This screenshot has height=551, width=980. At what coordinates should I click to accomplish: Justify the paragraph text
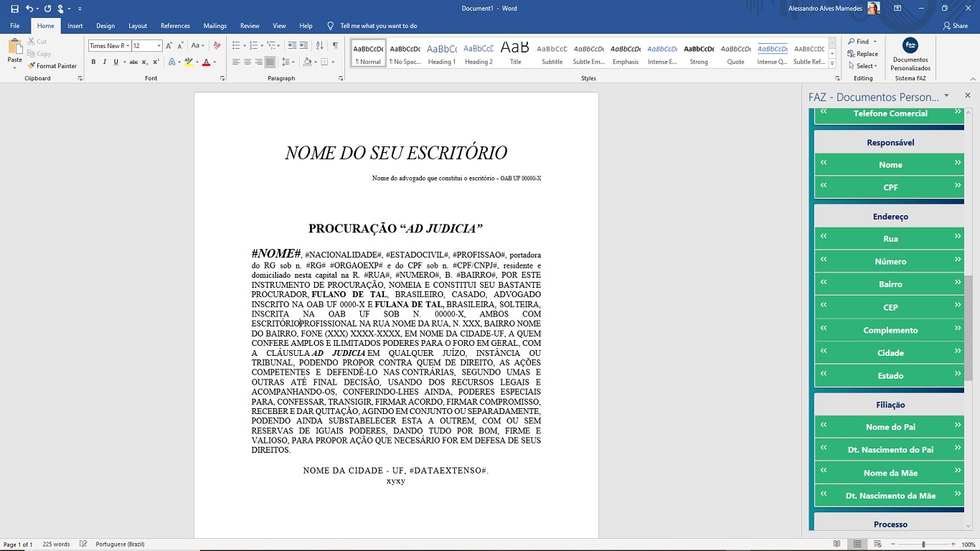[270, 62]
